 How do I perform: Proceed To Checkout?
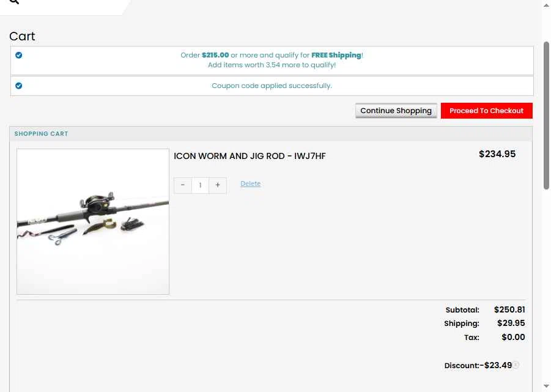(487, 111)
